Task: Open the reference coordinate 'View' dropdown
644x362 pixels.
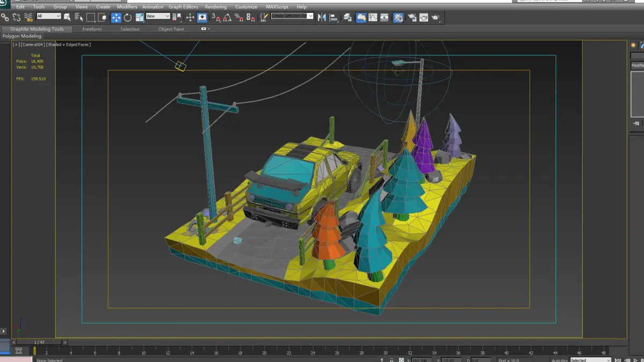Action: tap(158, 16)
